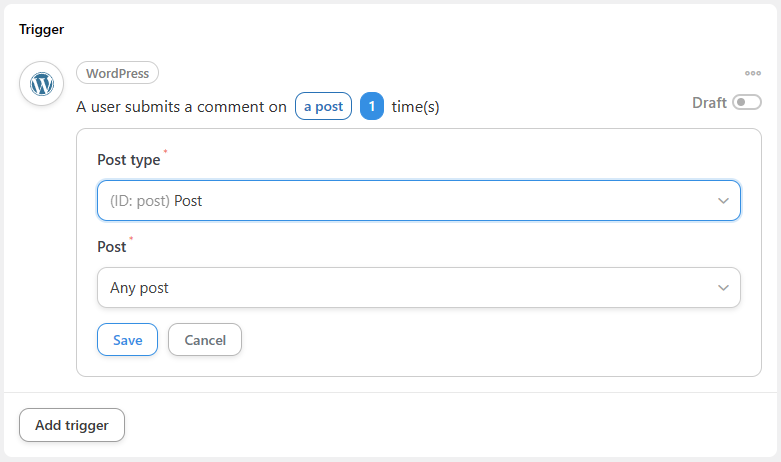
Task: Click the Add trigger button
Action: coord(72,425)
